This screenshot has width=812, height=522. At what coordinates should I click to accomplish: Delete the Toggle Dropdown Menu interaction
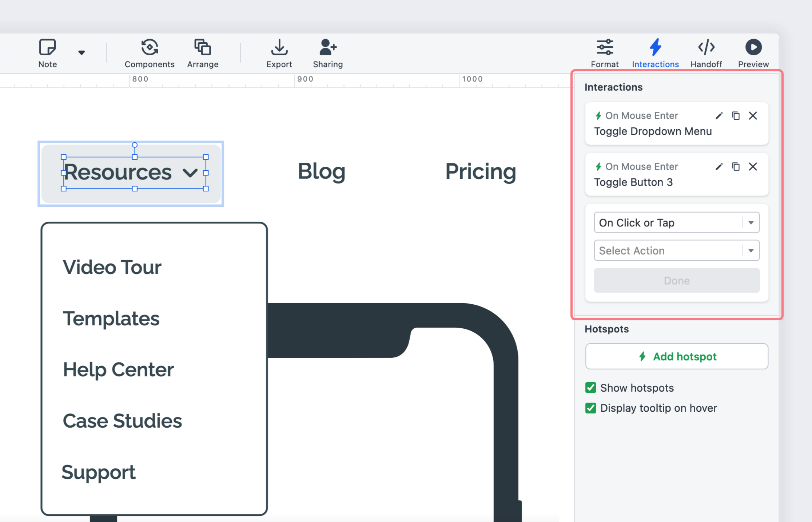pyautogui.click(x=753, y=116)
